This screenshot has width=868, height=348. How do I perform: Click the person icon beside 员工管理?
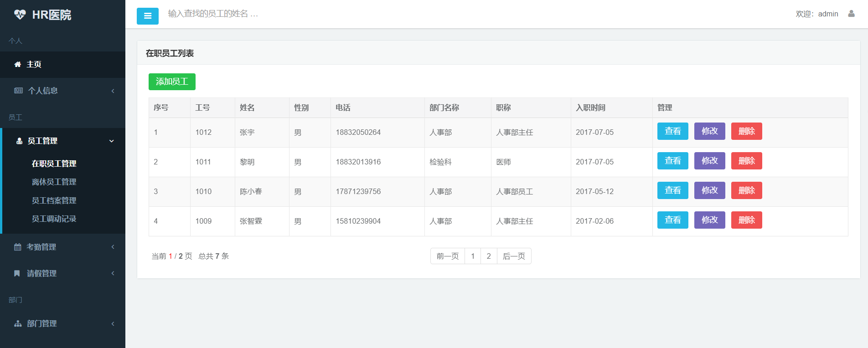[x=19, y=141]
